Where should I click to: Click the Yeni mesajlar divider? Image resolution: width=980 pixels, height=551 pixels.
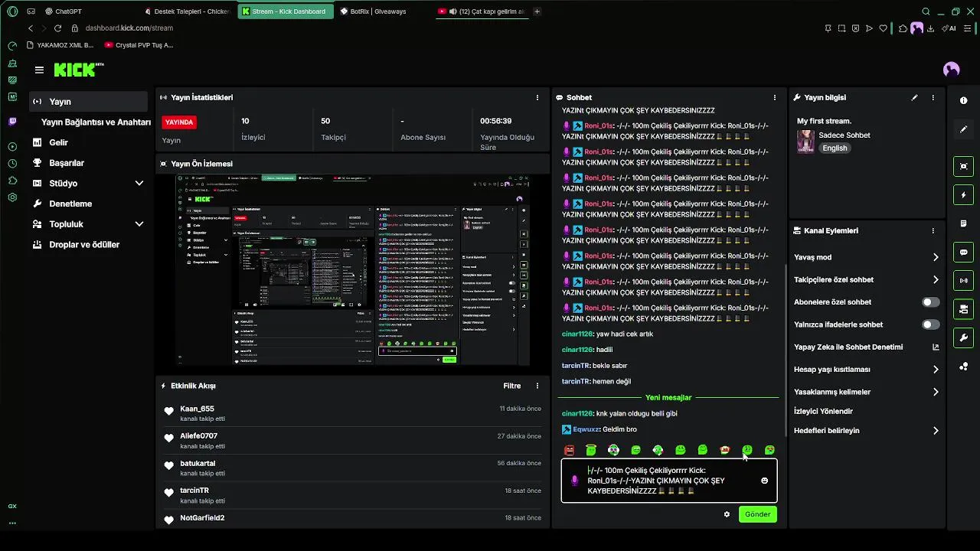click(668, 398)
